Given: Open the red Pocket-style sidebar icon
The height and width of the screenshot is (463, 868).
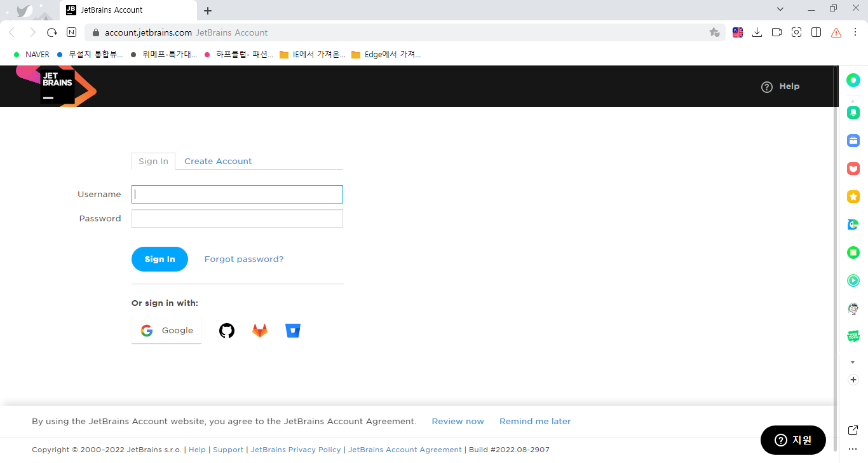Looking at the screenshot, I should point(853,169).
